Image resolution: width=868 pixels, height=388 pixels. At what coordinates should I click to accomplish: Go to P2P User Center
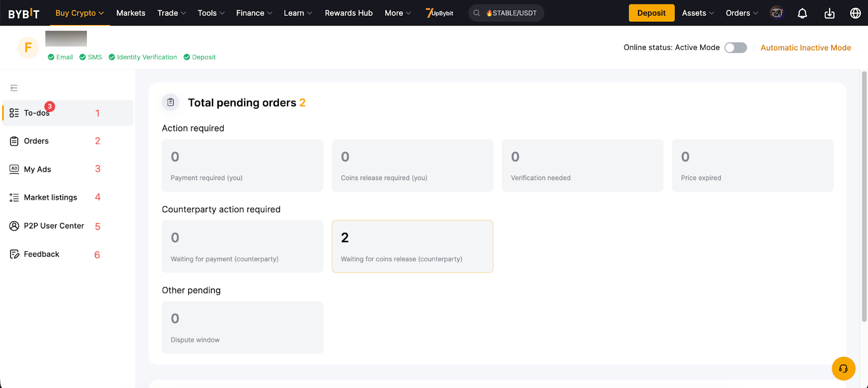54,226
